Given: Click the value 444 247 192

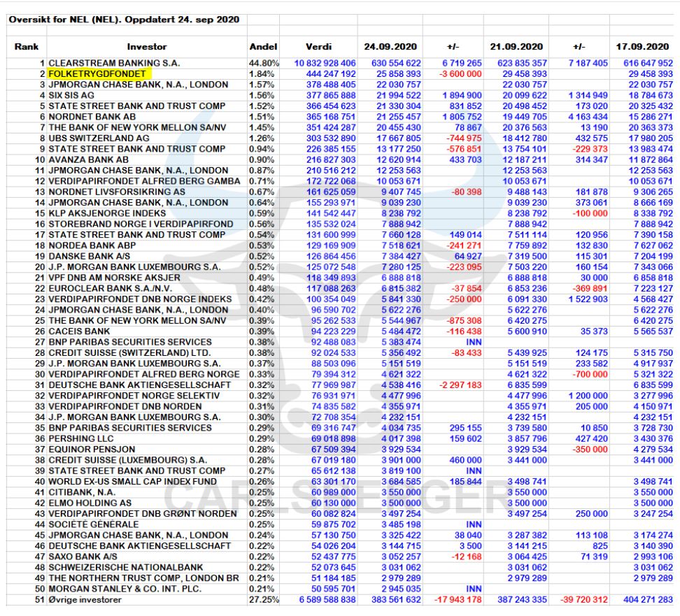Looking at the screenshot, I should tap(331, 74).
